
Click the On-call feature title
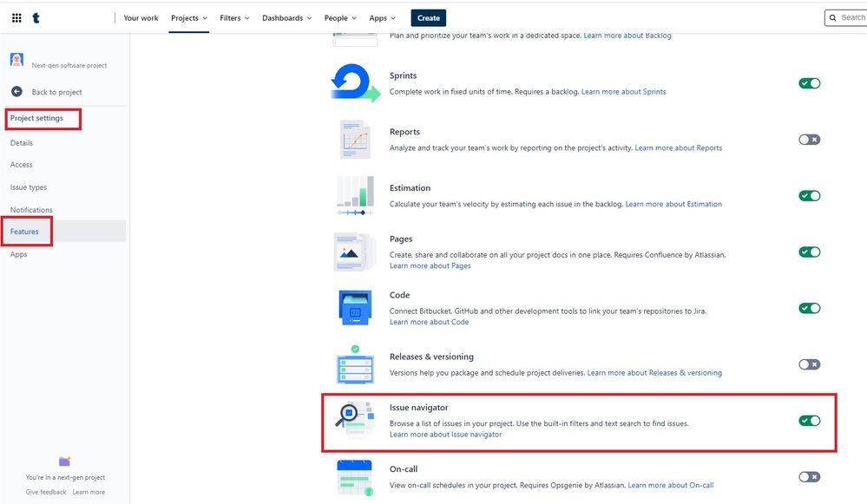(x=403, y=468)
